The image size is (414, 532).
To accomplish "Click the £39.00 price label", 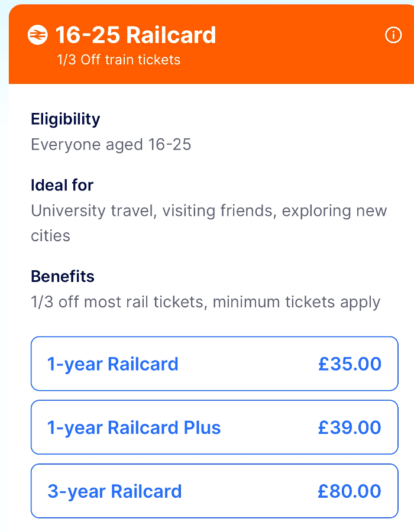I will [351, 427].
